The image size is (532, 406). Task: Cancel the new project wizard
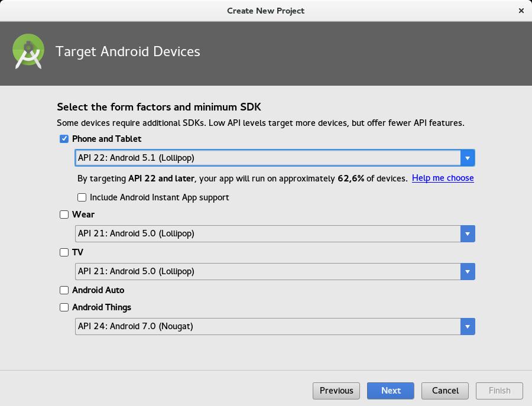445,391
